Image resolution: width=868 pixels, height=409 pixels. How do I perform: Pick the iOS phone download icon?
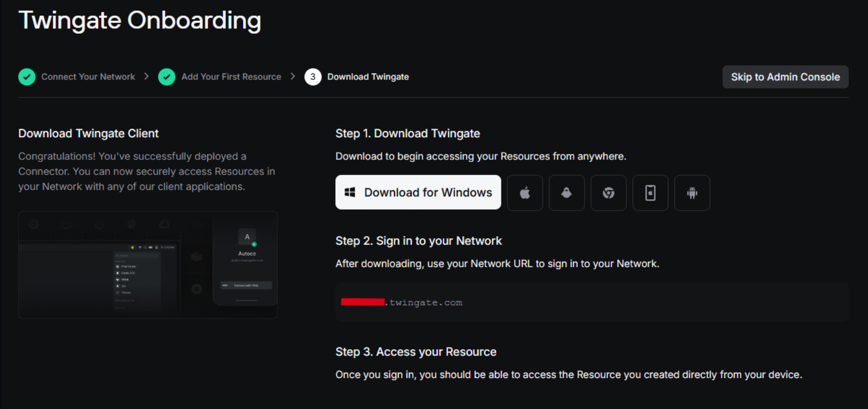click(650, 193)
